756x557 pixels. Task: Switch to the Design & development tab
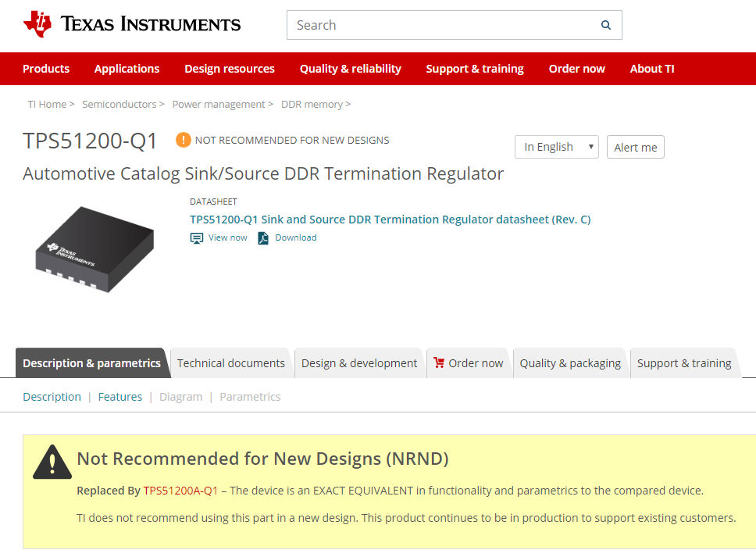point(359,363)
